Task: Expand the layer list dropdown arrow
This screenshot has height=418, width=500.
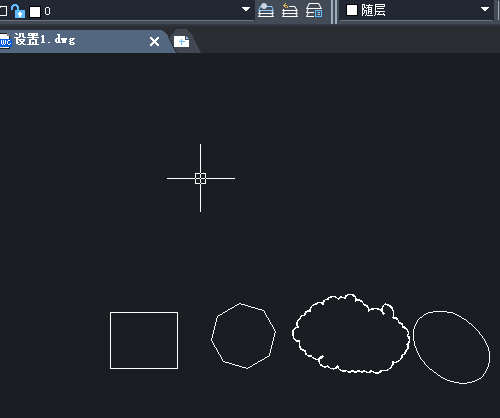Action: [x=246, y=9]
